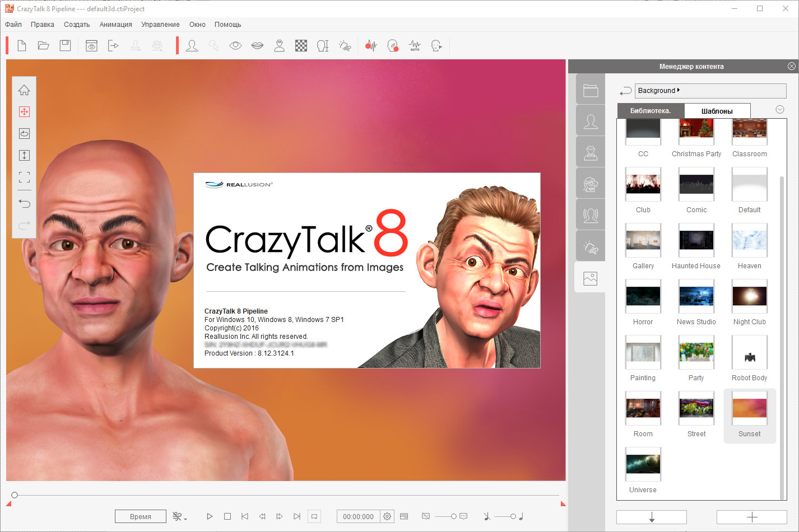
Task: Open the Файл menu
Action: tap(13, 25)
